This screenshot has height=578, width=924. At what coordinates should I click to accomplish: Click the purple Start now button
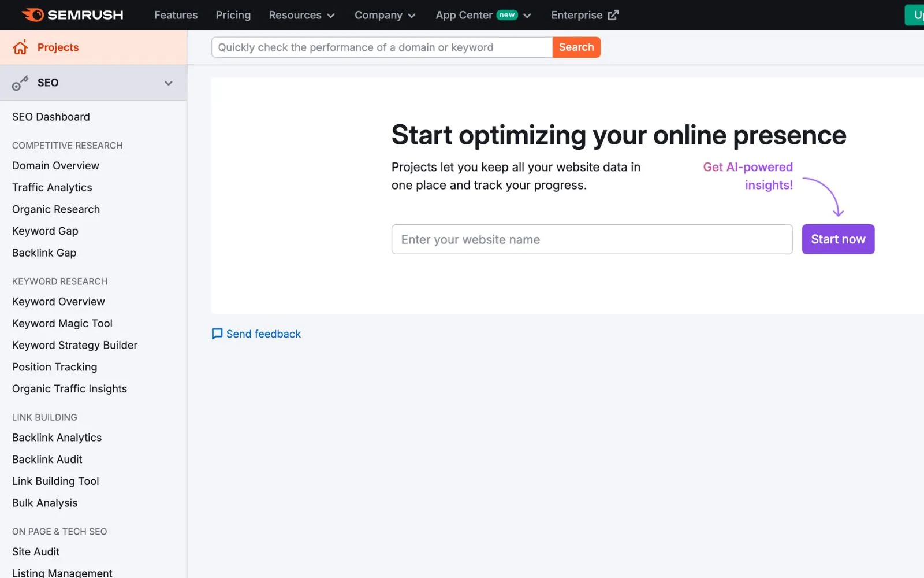click(838, 239)
